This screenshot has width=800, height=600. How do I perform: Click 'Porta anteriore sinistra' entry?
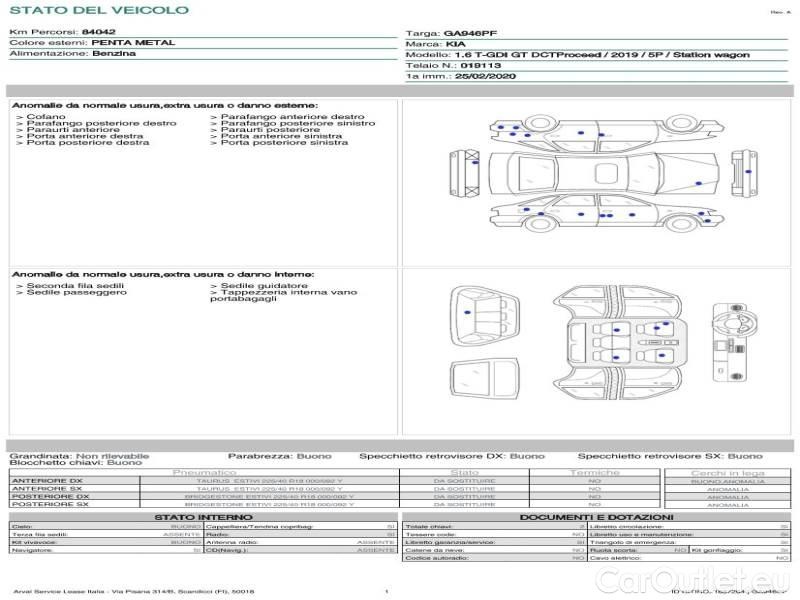pos(281,136)
